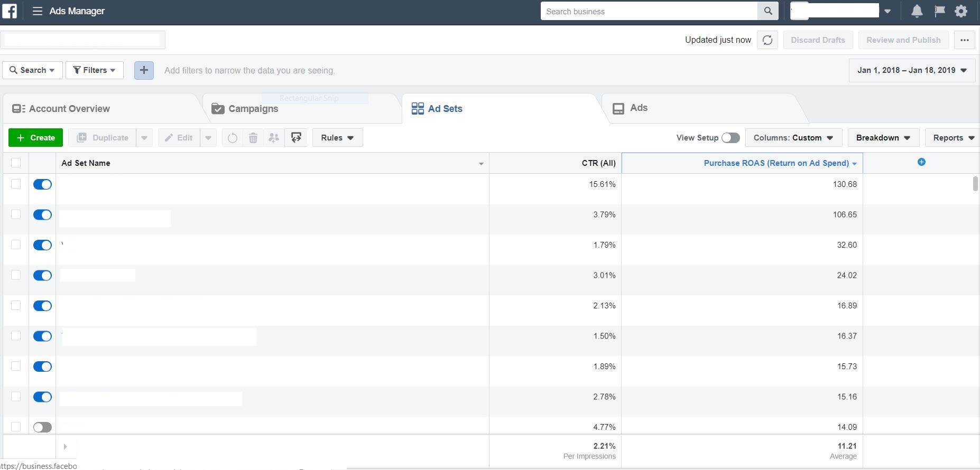Click the trash delete icon

coord(253,138)
